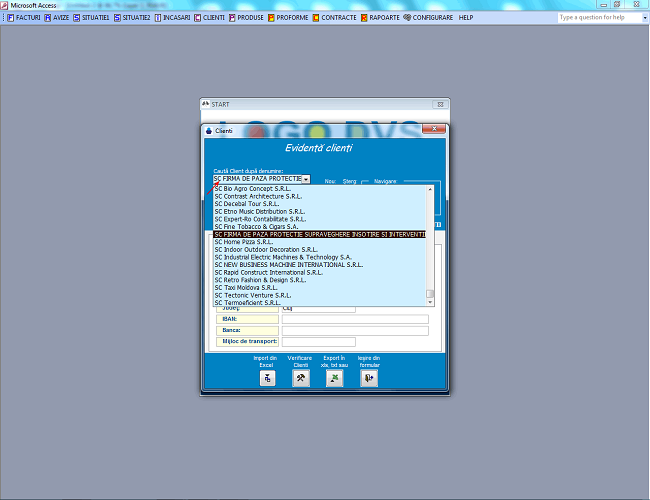Click the Type a question for help field
This screenshot has width=650, height=500.
click(599, 17)
